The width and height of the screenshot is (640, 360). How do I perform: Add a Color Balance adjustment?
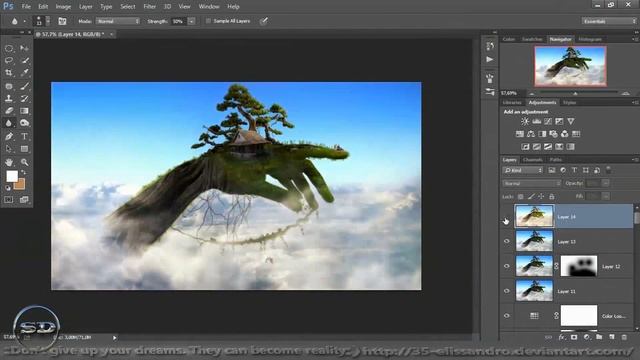531,134
